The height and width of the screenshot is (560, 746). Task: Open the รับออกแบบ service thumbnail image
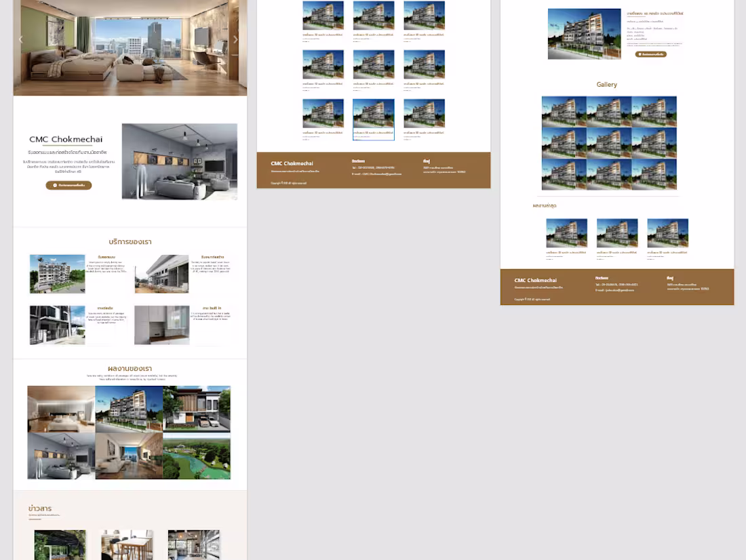(x=57, y=274)
